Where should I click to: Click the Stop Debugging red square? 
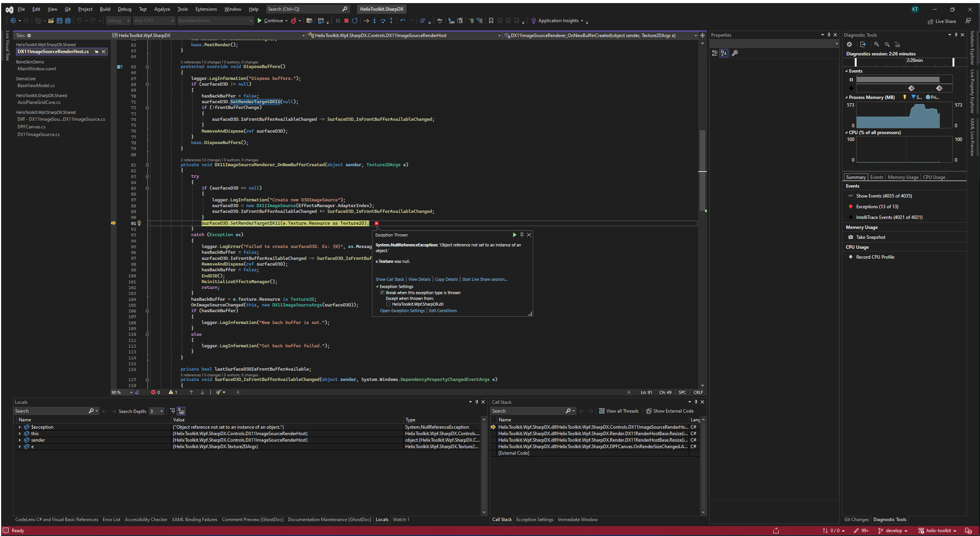click(x=346, y=21)
